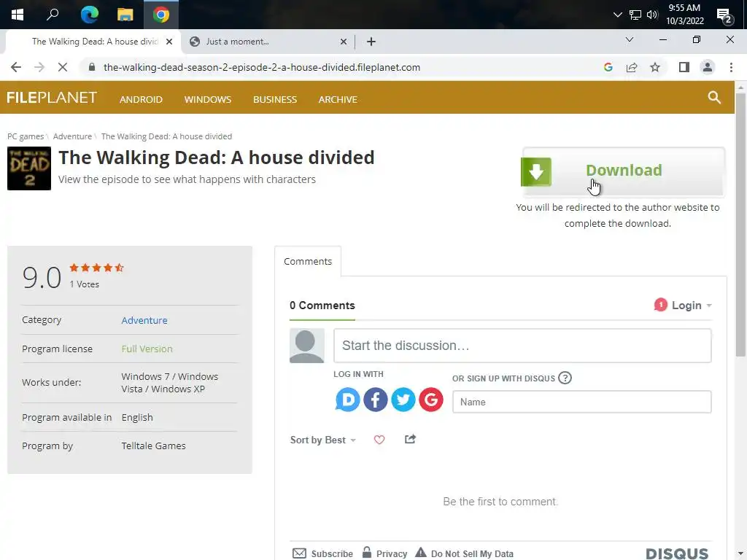This screenshot has height=560, width=747.
Task: Open Disqus Privacy link
Action: 384,553
